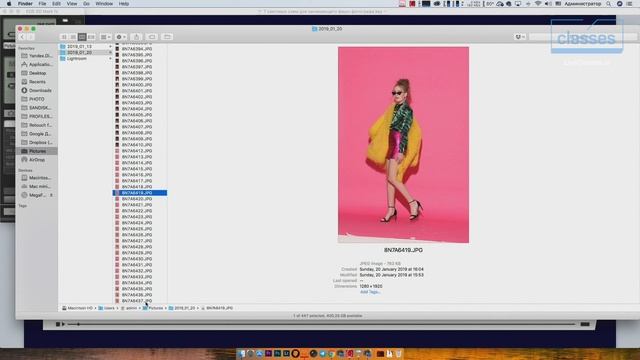This screenshot has height=360, width=640.
Task: Open Macintosh HD device in sidebar
Action: 37,178
